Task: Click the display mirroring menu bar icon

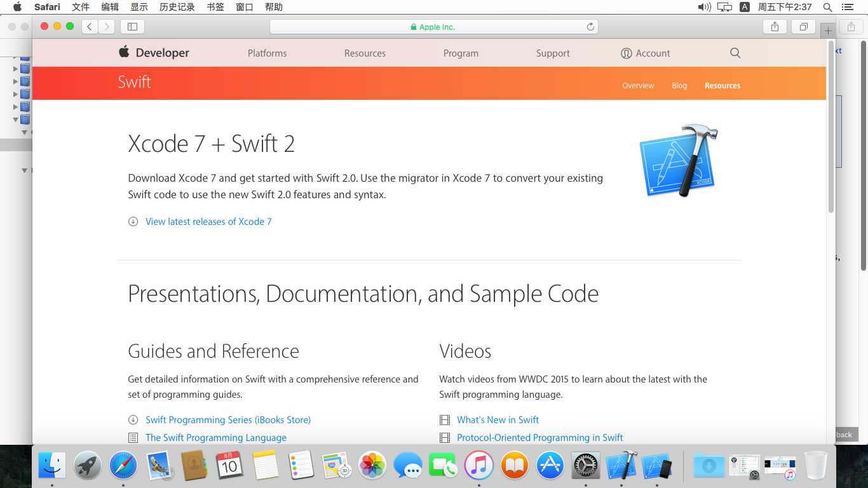Action: (724, 7)
